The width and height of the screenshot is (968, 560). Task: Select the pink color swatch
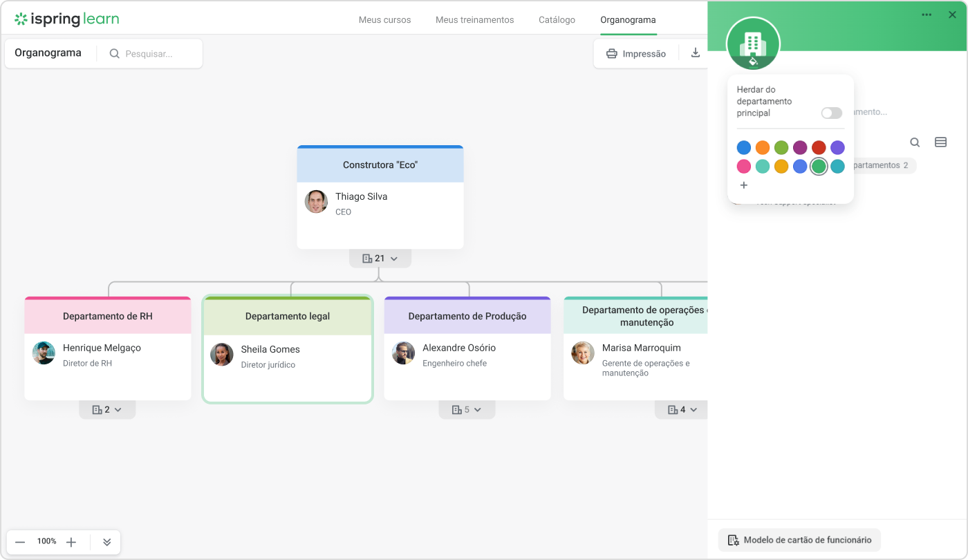pyautogui.click(x=744, y=166)
